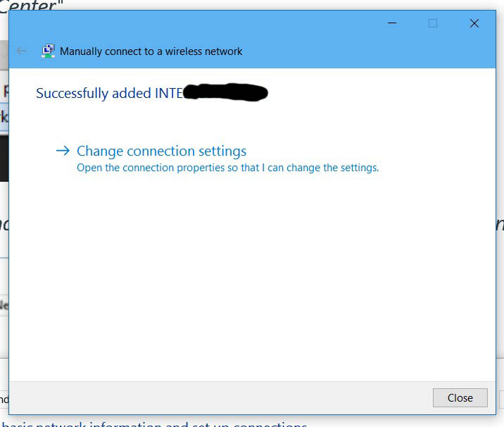Click the back arrow in the wizard header
Image resolution: width=504 pixels, height=427 pixels.
pos(22,51)
